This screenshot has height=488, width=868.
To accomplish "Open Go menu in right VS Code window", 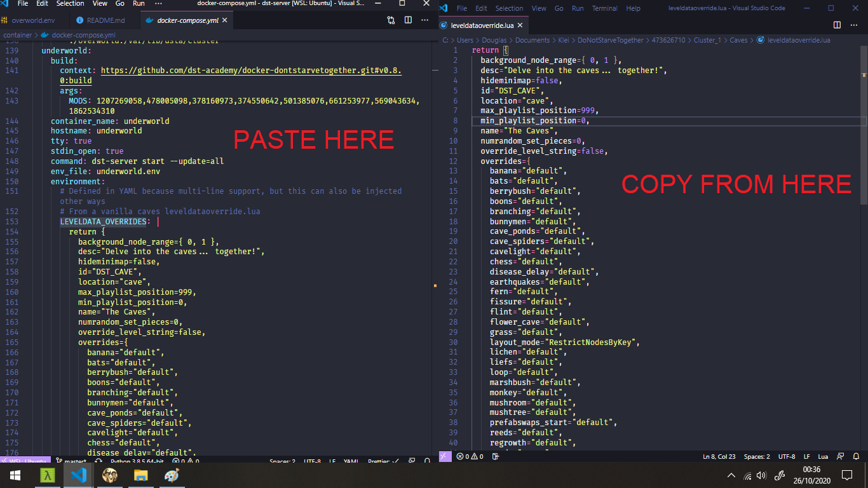I will pos(559,8).
